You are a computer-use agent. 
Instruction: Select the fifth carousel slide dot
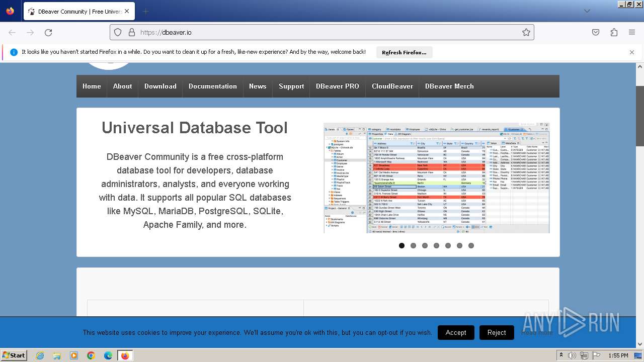448,246
